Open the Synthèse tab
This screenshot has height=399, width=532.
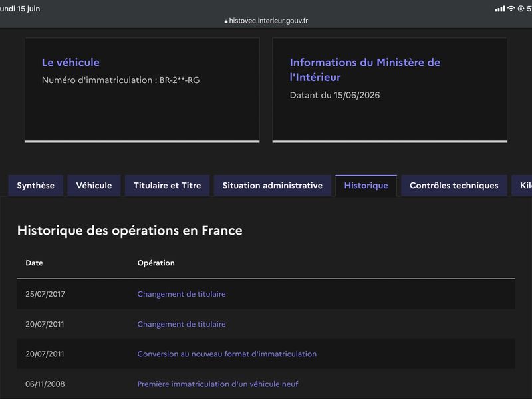pos(36,186)
